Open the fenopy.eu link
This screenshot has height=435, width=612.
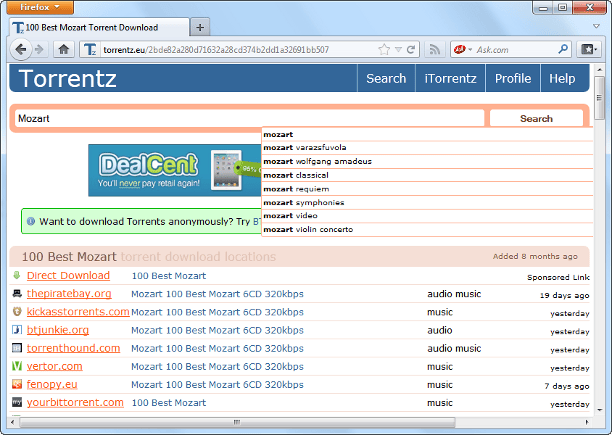[x=52, y=384]
